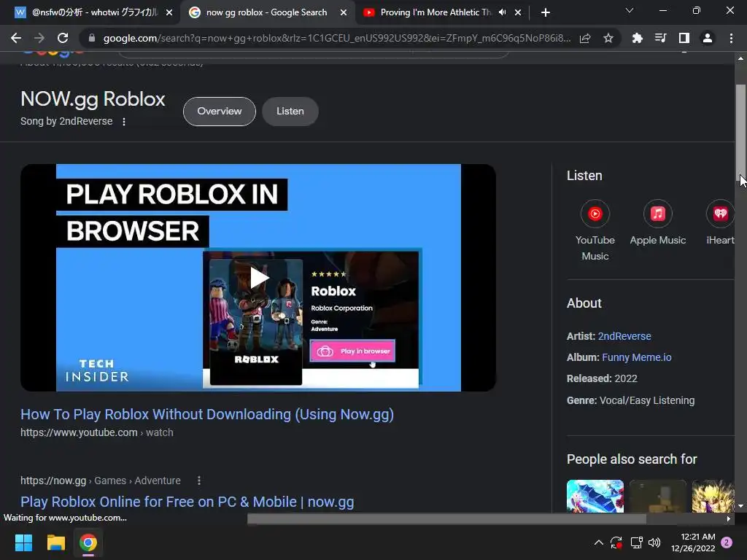747x560 pixels.
Task: Show hidden system tray icons
Action: tap(599, 542)
